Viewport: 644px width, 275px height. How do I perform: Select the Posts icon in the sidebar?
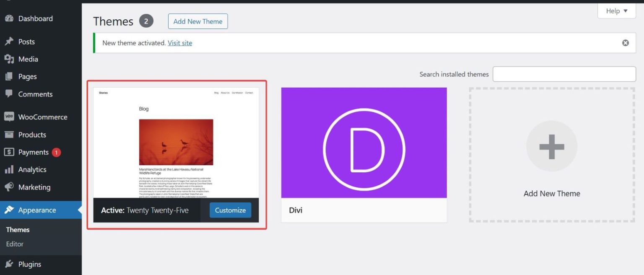coord(9,41)
